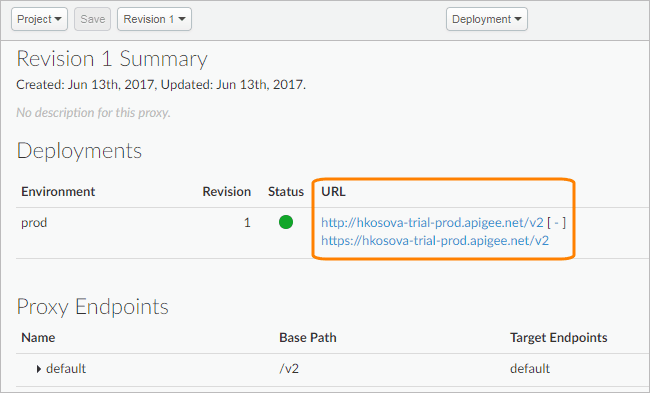The width and height of the screenshot is (650, 393).
Task: Click the 'Base Path' column header
Action: point(308,337)
